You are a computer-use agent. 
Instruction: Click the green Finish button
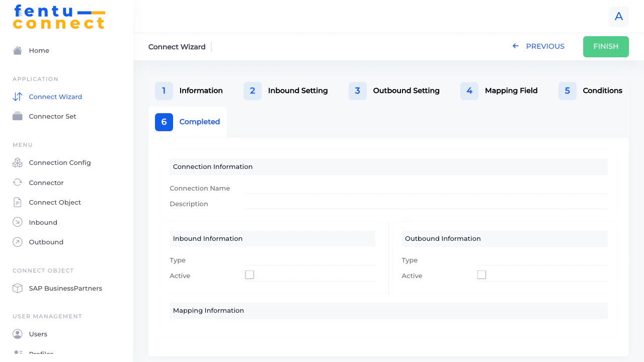click(x=606, y=47)
